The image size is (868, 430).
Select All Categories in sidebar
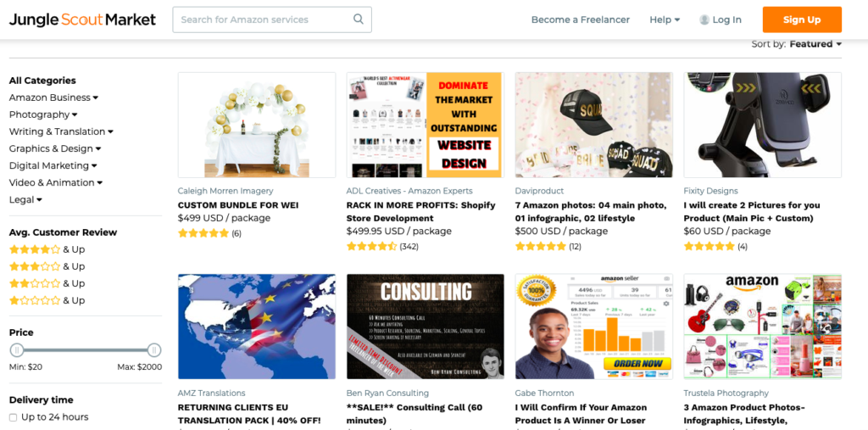pos(42,81)
